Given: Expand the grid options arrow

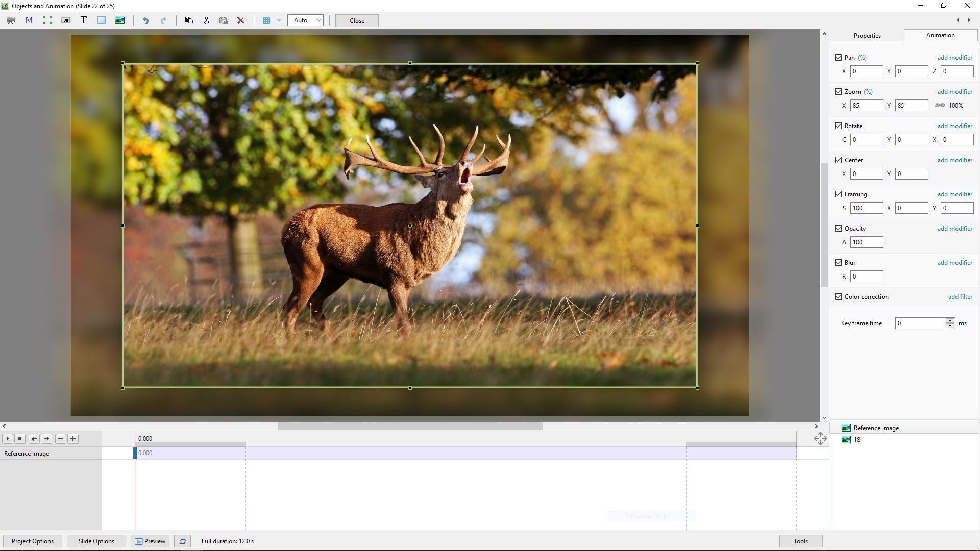Looking at the screenshot, I should point(279,20).
